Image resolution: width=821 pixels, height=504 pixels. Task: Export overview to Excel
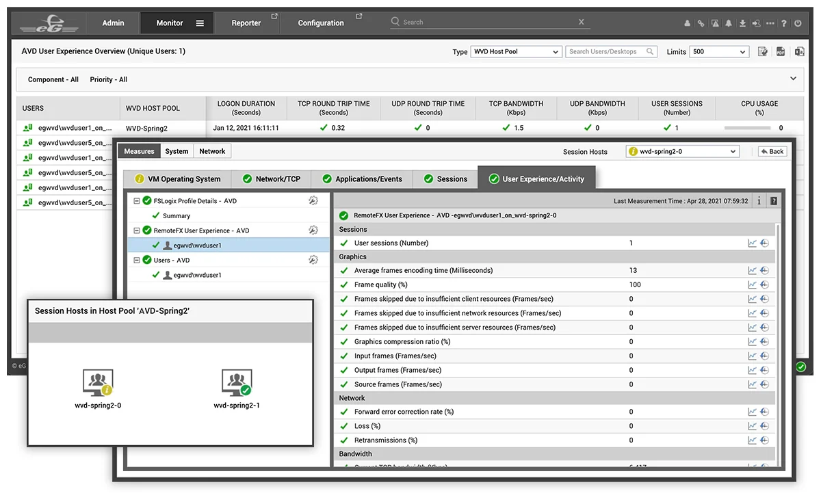798,52
